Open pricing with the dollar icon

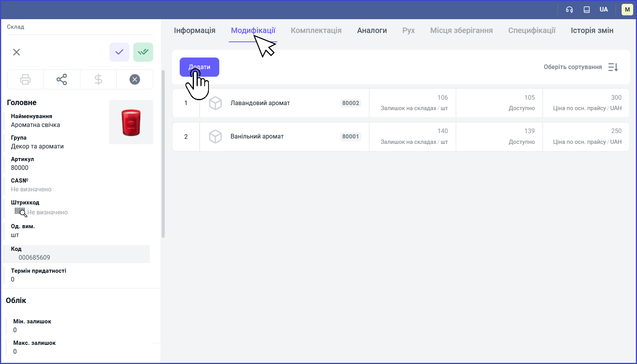[x=98, y=79]
